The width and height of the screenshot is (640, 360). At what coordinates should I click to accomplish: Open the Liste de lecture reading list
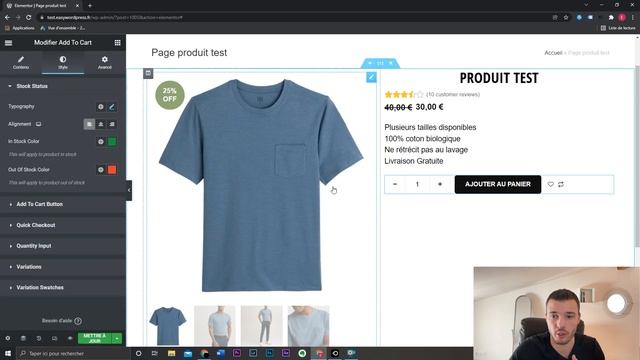coord(618,28)
